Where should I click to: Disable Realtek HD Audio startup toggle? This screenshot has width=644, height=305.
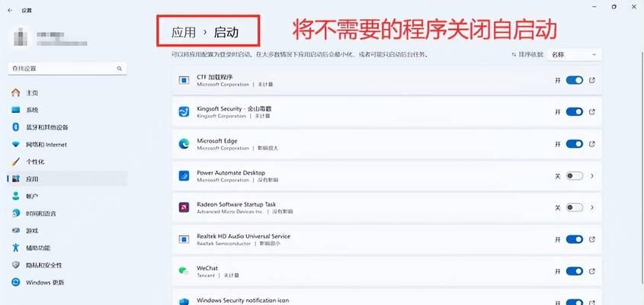[574, 239]
